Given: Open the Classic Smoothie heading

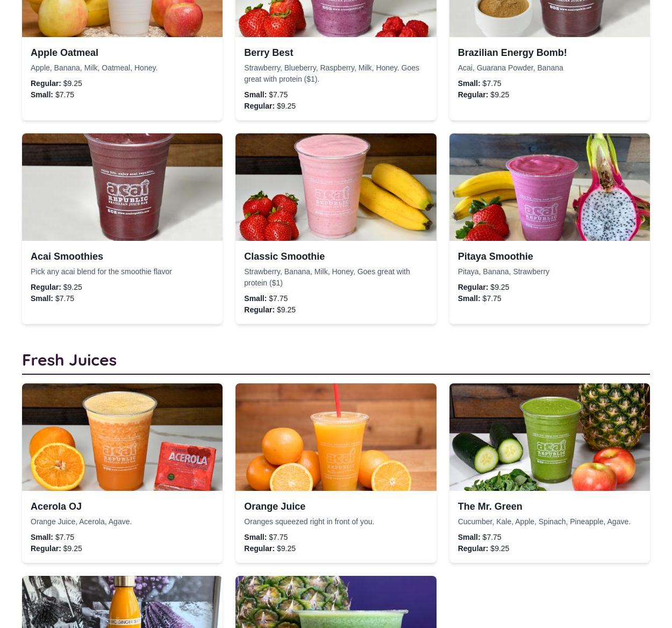Looking at the screenshot, I should coord(284,256).
